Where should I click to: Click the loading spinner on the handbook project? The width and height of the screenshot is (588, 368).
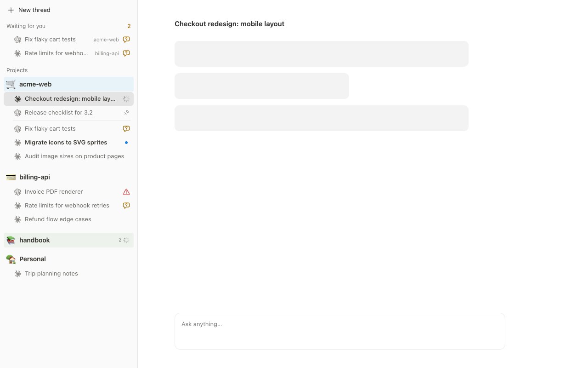126,240
